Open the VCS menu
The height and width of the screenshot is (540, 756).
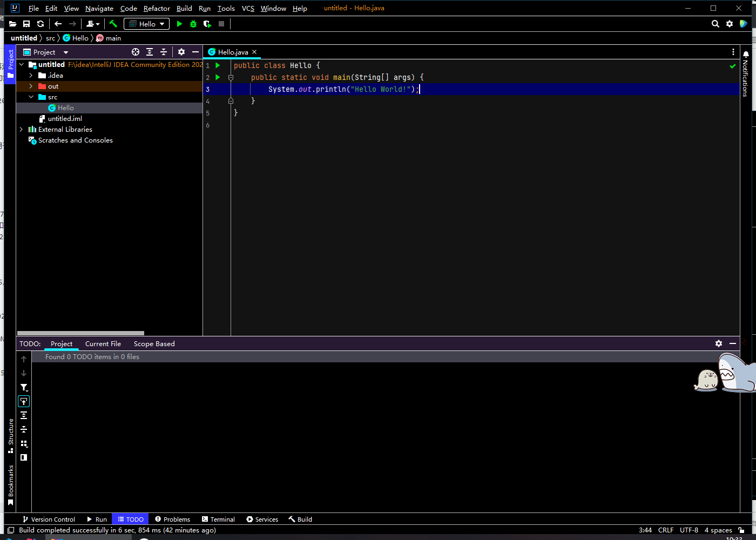tap(248, 8)
